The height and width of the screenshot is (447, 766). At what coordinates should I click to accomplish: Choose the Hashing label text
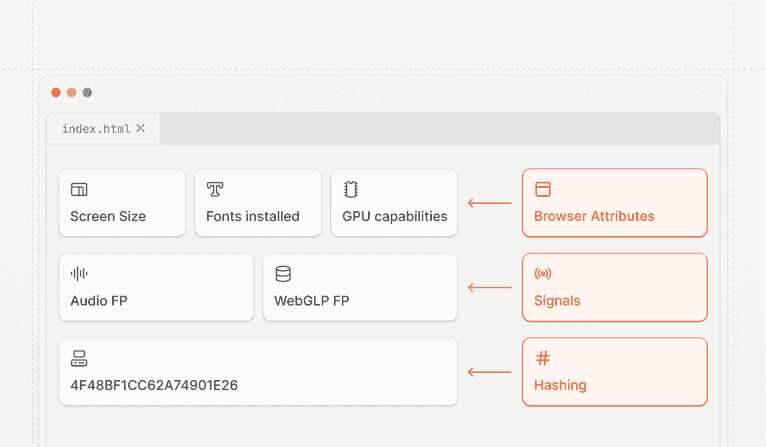(x=560, y=385)
